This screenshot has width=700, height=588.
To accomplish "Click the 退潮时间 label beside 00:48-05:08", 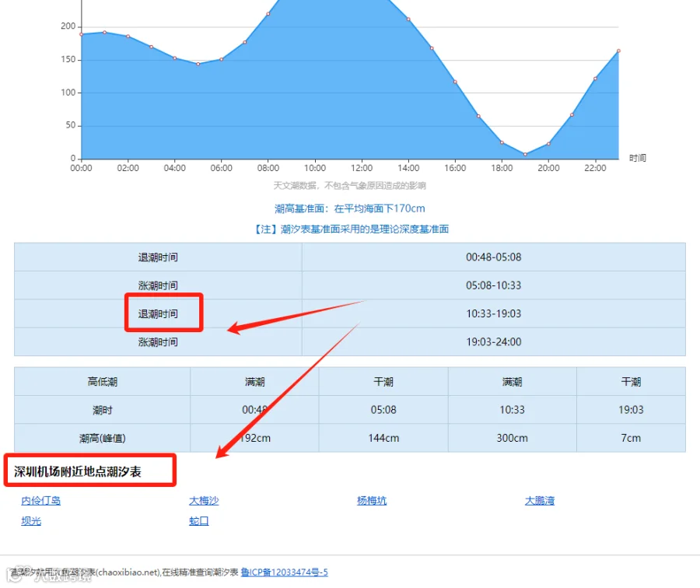I will click(158, 257).
